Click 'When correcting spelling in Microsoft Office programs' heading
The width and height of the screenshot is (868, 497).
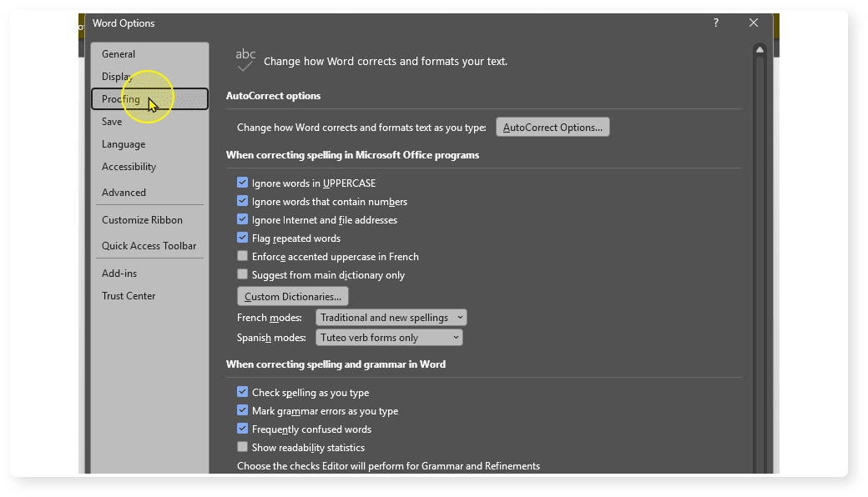(x=352, y=155)
